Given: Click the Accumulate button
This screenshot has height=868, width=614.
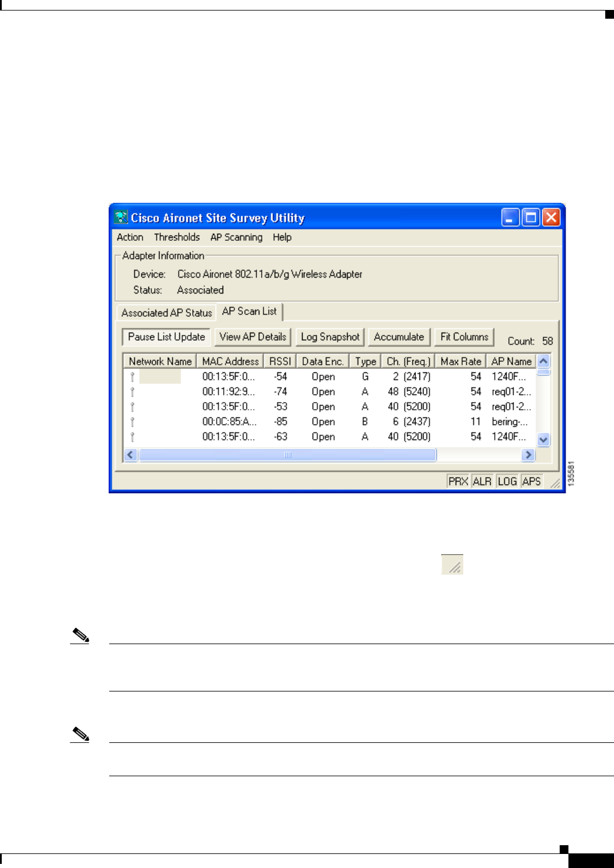Looking at the screenshot, I should [x=399, y=337].
